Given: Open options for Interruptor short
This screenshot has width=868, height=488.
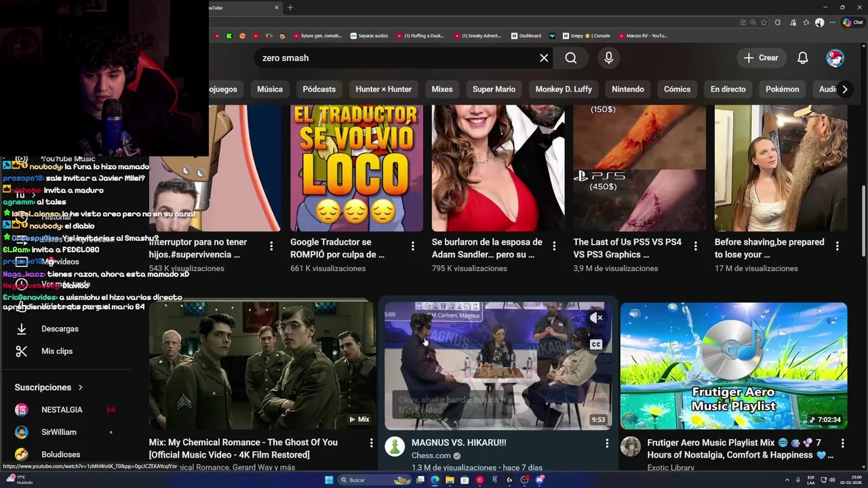Looking at the screenshot, I should tap(271, 246).
